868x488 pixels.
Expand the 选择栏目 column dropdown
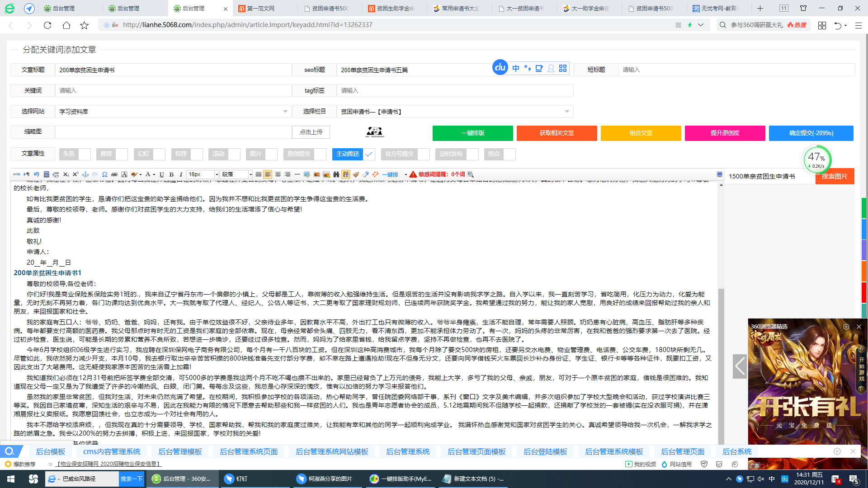point(567,111)
